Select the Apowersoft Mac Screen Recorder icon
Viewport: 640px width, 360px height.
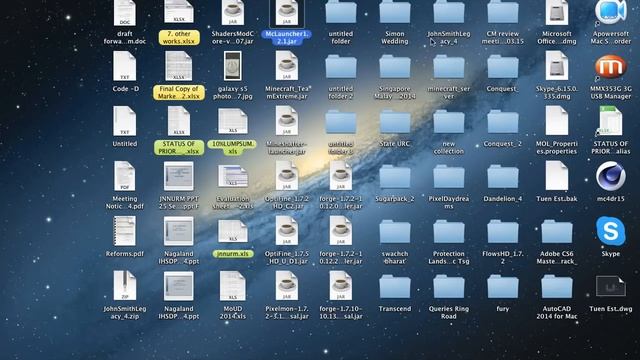tap(611, 12)
